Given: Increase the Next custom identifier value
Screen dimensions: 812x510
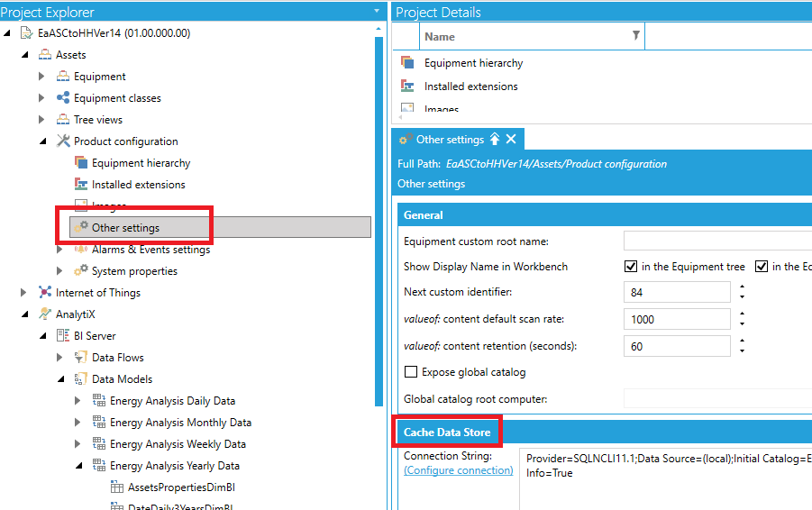Looking at the screenshot, I should tap(742, 287).
